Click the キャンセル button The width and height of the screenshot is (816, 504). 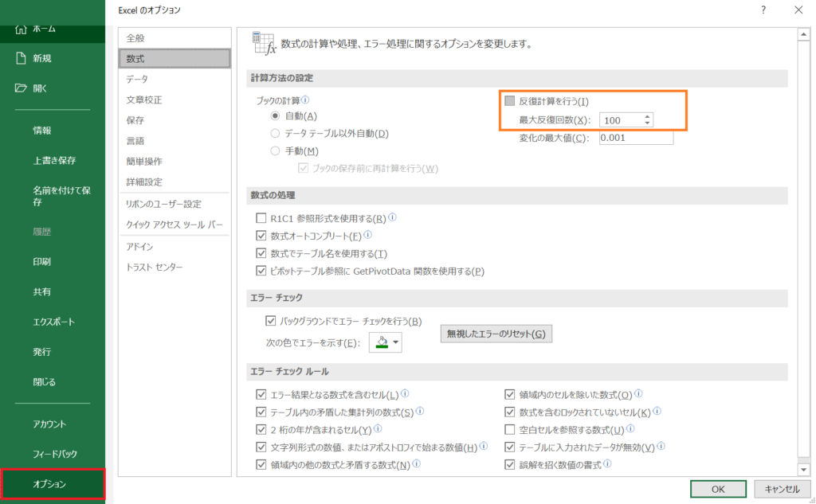[x=782, y=489]
